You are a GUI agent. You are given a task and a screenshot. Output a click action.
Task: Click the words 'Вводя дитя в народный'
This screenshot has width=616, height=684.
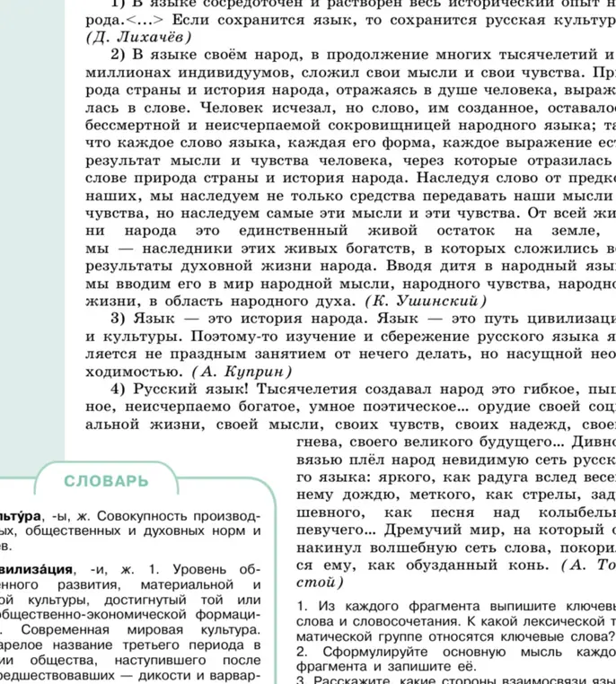click(x=483, y=266)
